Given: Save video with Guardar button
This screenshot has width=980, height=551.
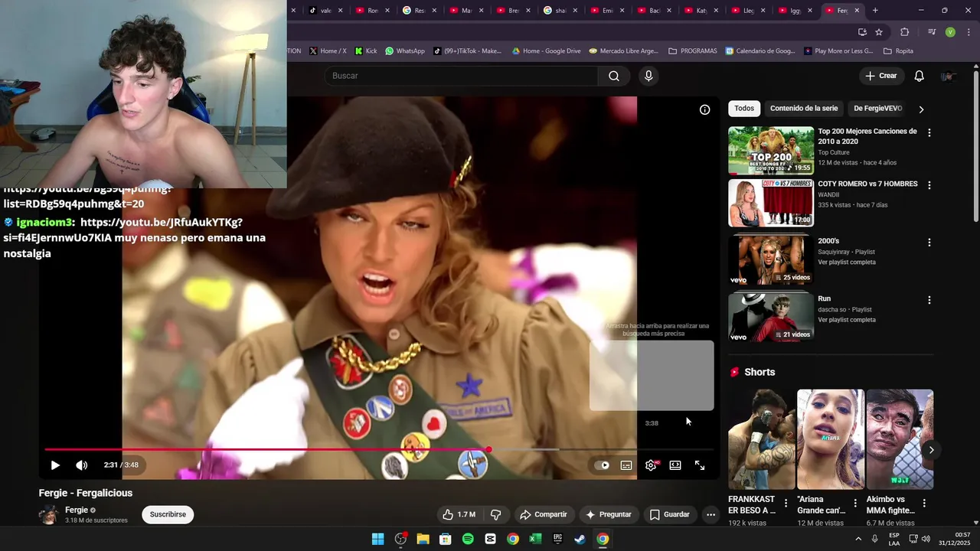Looking at the screenshot, I should pos(670,514).
